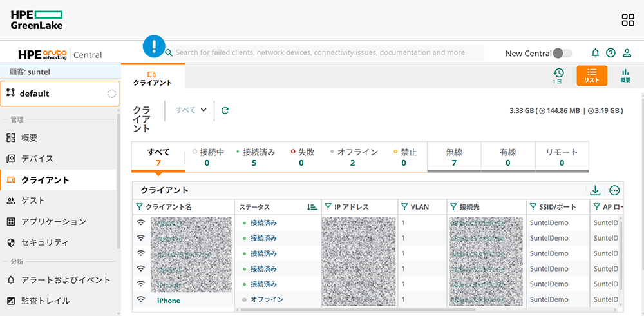Screen dimensions: 644x316
Task: Select the 失敗 status tab
Action: click(x=302, y=157)
